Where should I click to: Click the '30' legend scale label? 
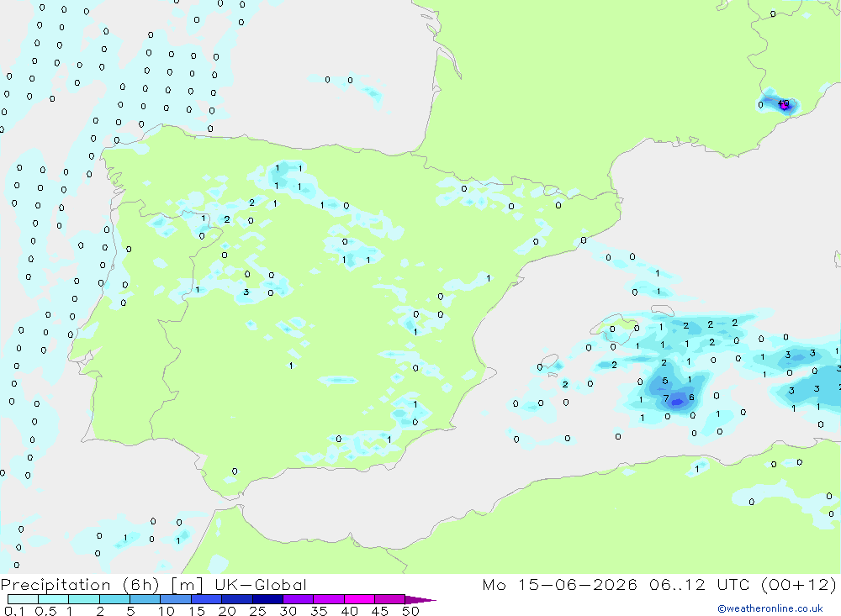288,611
